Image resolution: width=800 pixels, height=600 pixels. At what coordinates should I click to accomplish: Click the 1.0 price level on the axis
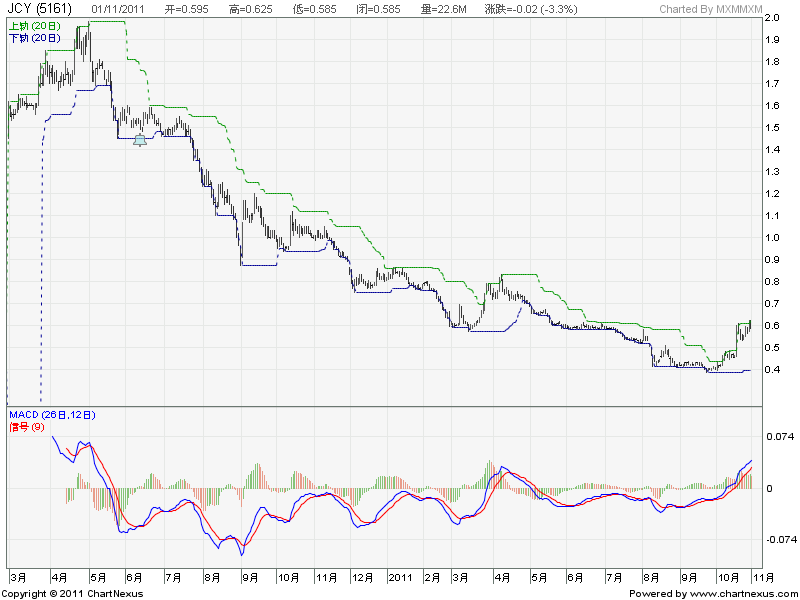click(x=772, y=238)
